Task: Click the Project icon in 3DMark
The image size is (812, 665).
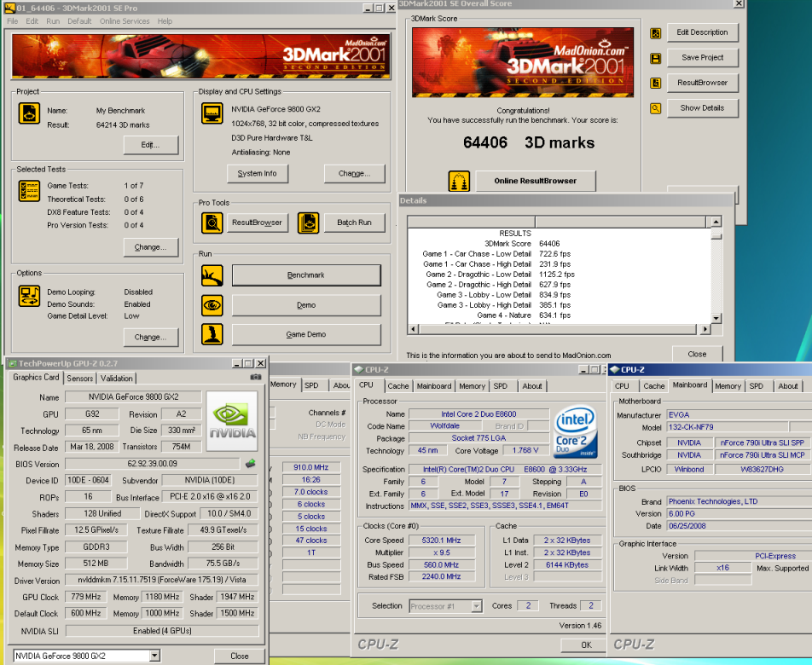Action: (30, 113)
